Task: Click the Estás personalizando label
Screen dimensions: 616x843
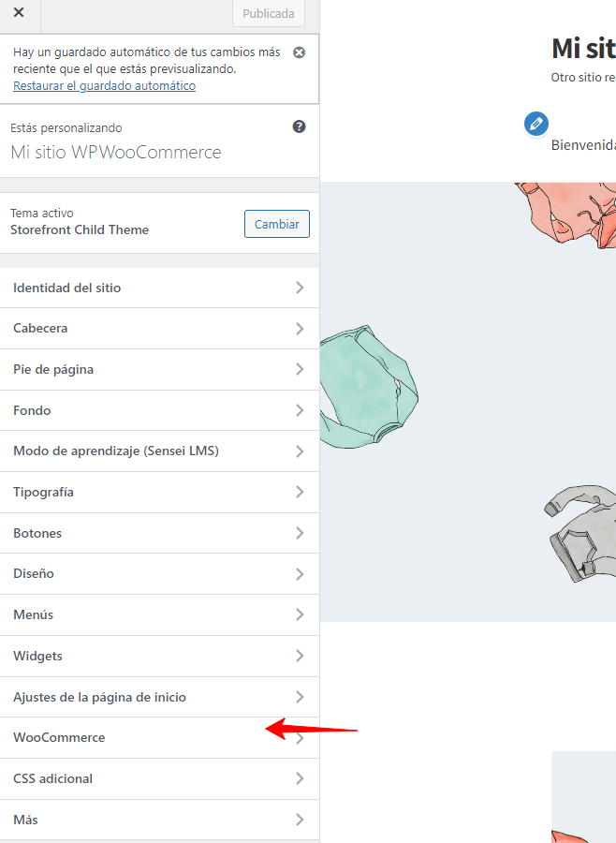Action: [66, 128]
